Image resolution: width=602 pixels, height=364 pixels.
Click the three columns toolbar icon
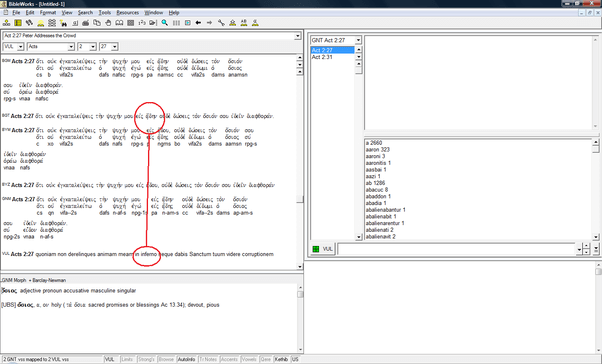[176, 23]
